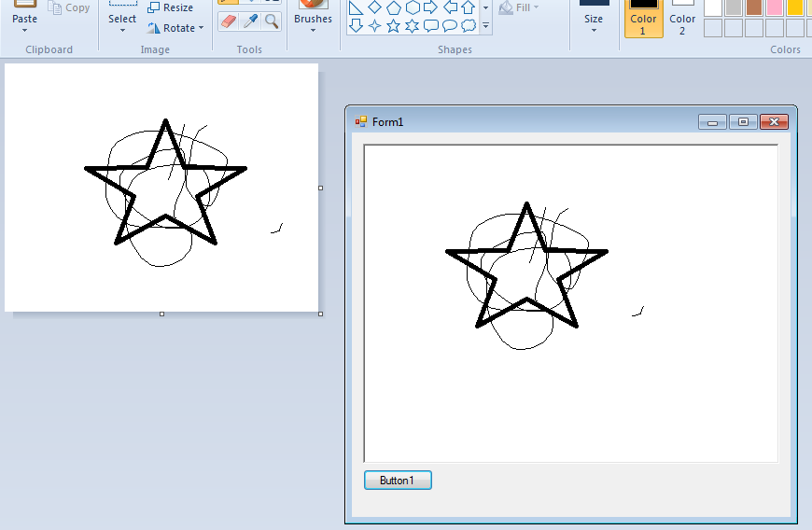The height and width of the screenshot is (530, 812).
Task: Click the Resize image button
Action: click(x=171, y=7)
